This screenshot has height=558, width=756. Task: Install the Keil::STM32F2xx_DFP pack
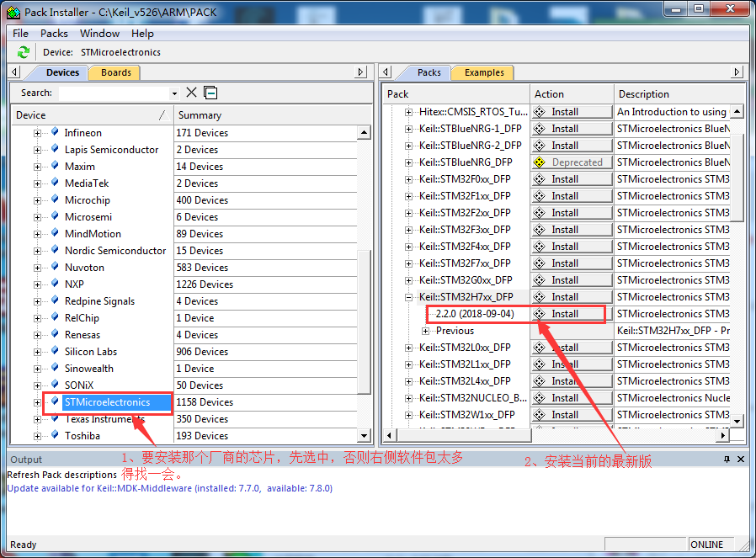(x=572, y=213)
